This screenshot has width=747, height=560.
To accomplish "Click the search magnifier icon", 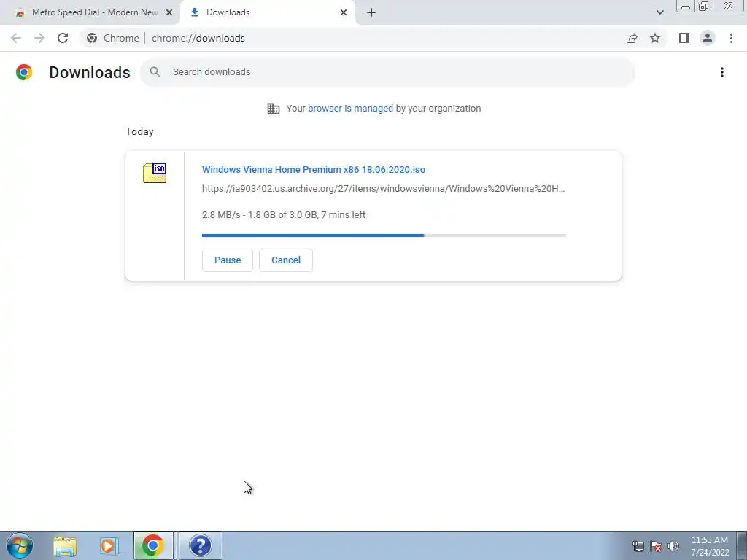I will point(155,72).
